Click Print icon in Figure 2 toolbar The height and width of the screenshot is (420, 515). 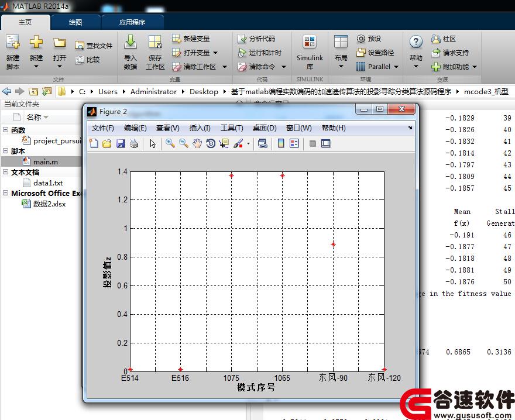133,143
